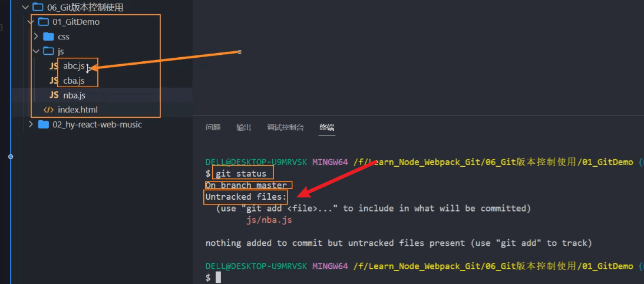Click the JS file icon beside cba.js

pos(54,81)
